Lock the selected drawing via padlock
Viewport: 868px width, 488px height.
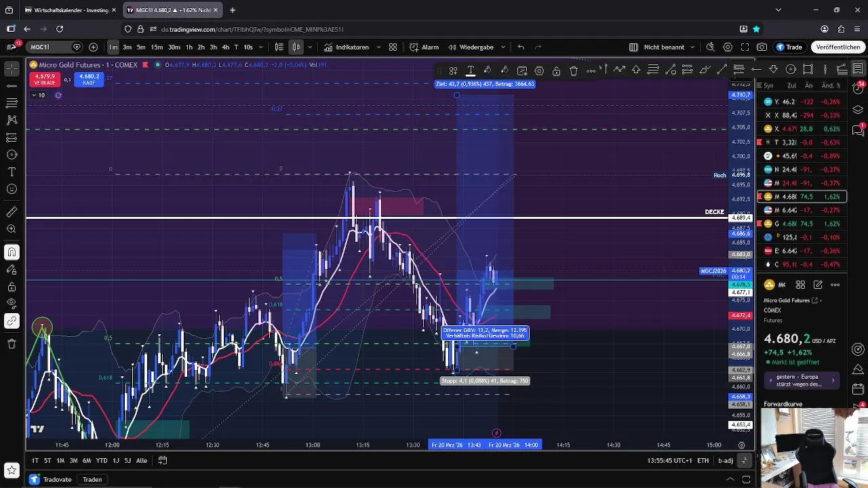556,70
